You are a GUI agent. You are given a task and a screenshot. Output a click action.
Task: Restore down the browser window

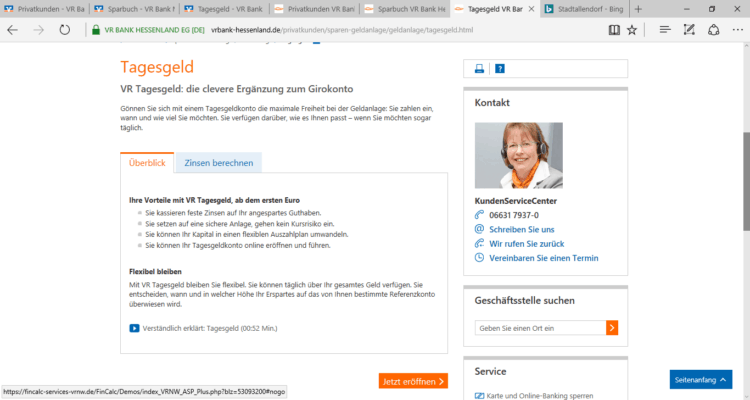[x=712, y=9]
